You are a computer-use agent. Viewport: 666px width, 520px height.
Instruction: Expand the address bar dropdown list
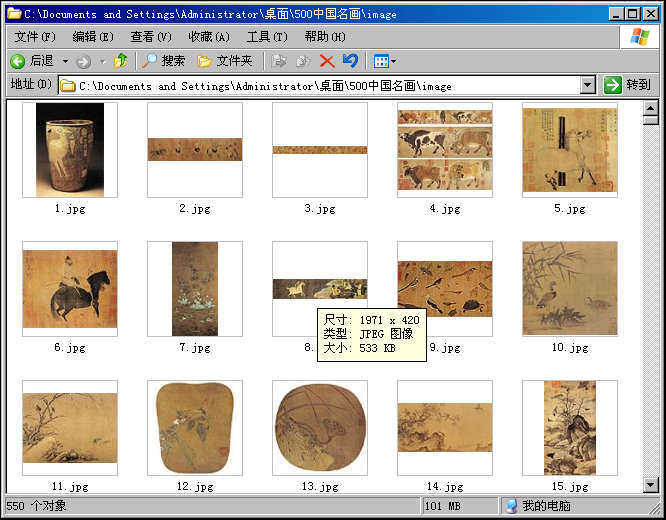point(587,85)
